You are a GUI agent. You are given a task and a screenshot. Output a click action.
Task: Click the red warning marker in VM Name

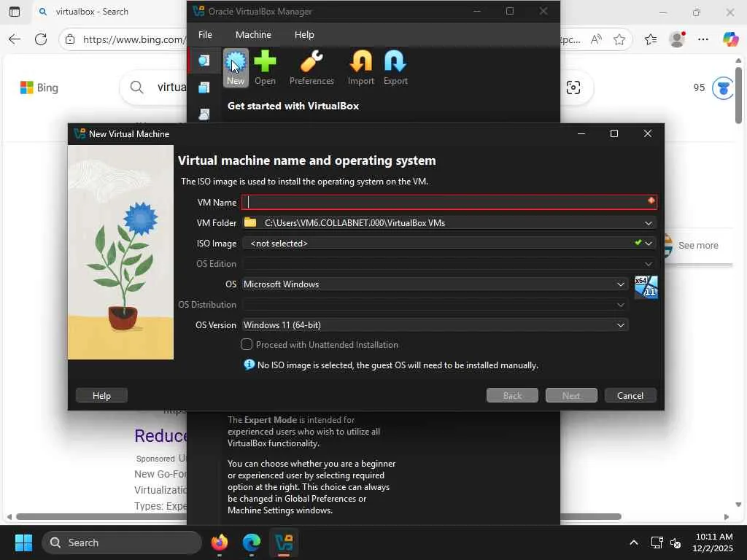coord(651,201)
